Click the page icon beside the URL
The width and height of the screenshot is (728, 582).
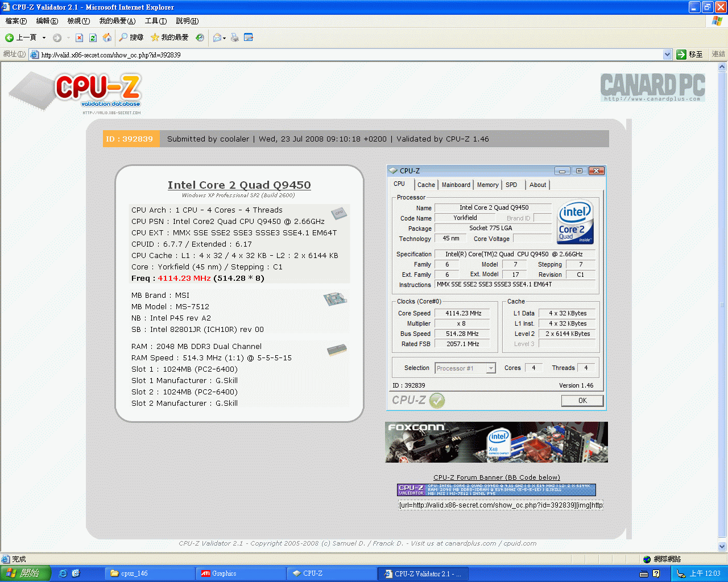click(x=34, y=55)
